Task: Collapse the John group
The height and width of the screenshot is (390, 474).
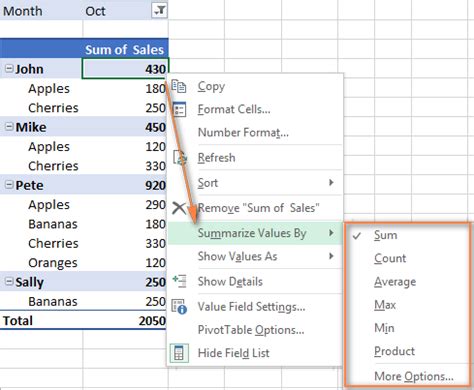Action: [9, 69]
